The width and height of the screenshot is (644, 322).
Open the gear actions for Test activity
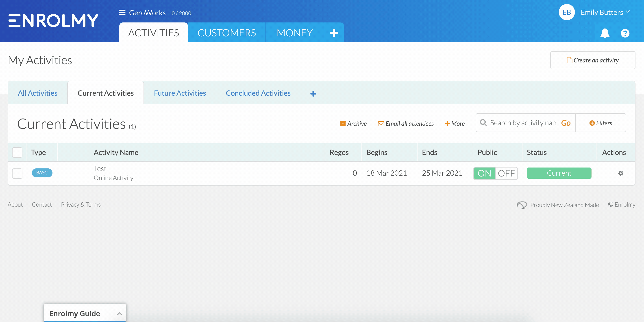620,173
